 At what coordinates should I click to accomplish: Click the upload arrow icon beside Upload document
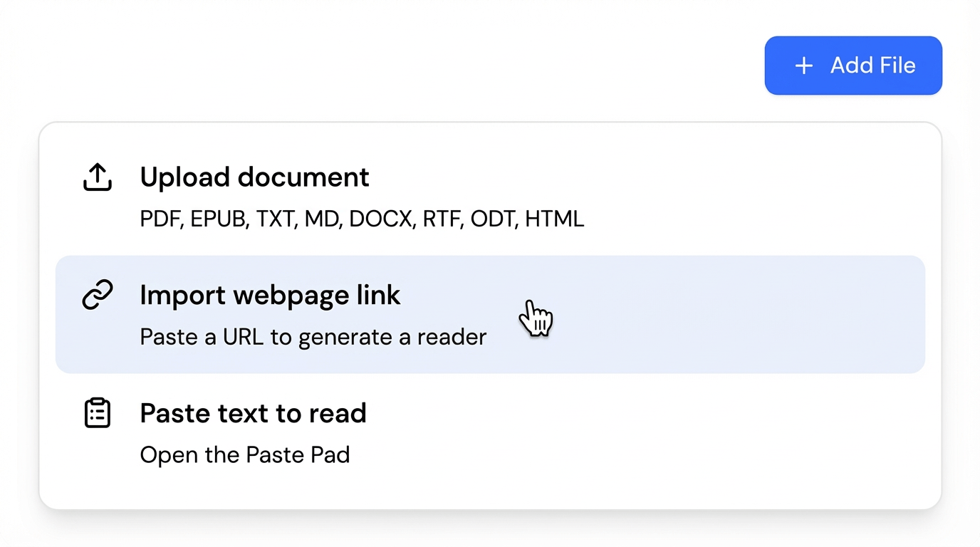pyautogui.click(x=97, y=177)
